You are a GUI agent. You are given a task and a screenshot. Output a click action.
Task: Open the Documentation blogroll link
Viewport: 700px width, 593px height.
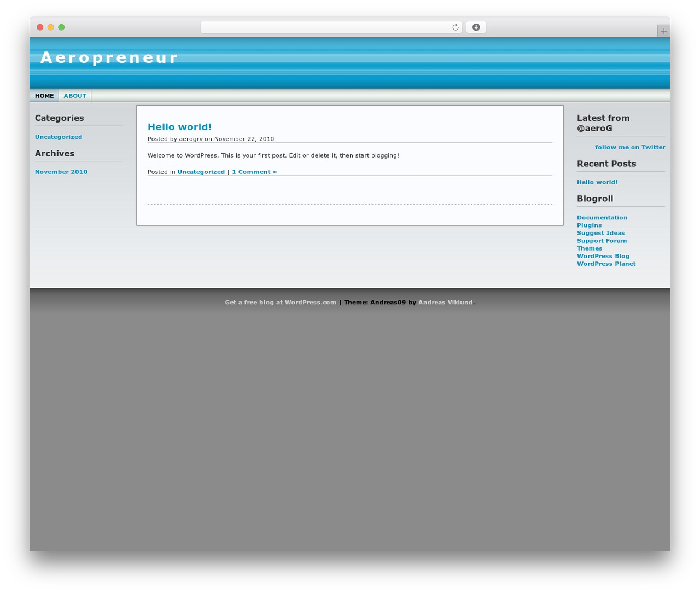[x=602, y=218]
